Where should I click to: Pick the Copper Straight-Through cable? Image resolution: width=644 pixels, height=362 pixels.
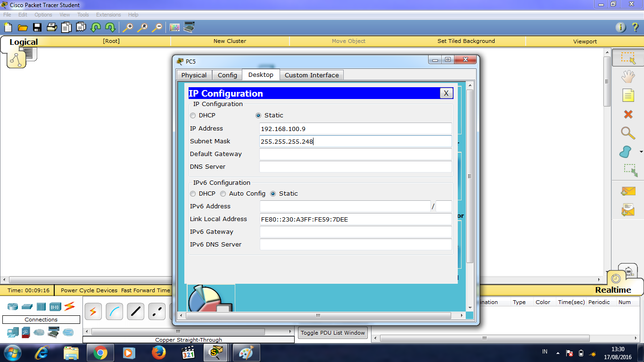(x=135, y=312)
